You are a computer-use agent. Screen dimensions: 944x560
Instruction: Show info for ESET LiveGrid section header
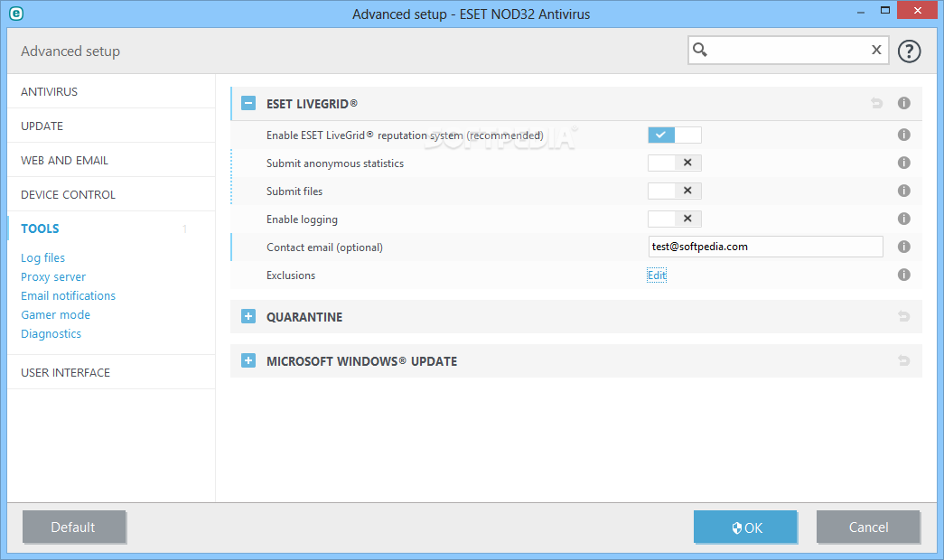click(903, 103)
